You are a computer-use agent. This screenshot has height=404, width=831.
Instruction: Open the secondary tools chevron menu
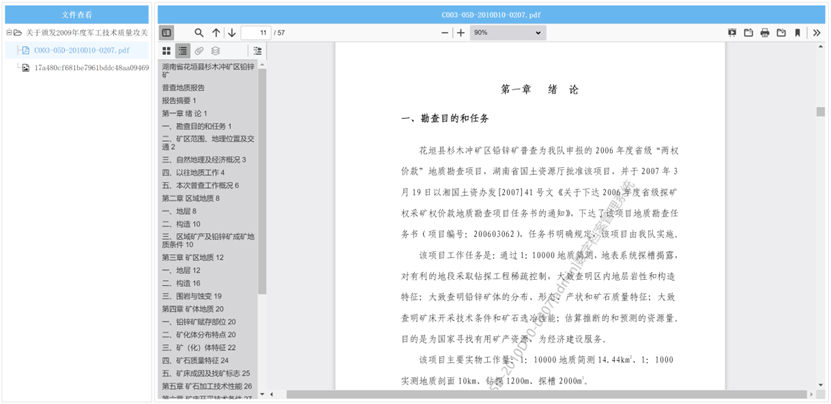[x=817, y=33]
